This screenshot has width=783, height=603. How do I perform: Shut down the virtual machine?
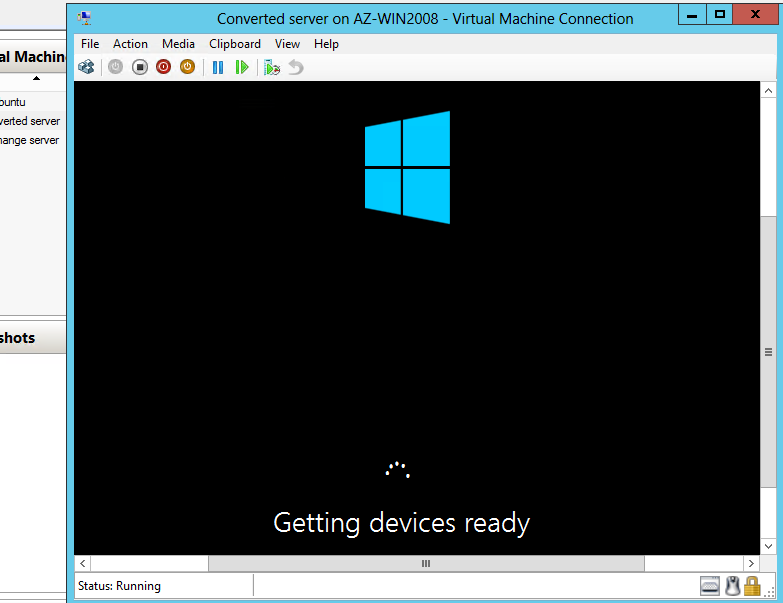click(163, 67)
